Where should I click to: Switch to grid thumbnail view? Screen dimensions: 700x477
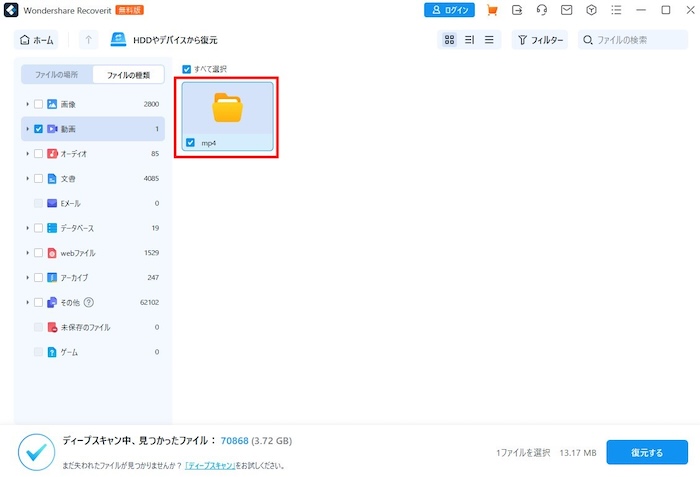coord(450,40)
